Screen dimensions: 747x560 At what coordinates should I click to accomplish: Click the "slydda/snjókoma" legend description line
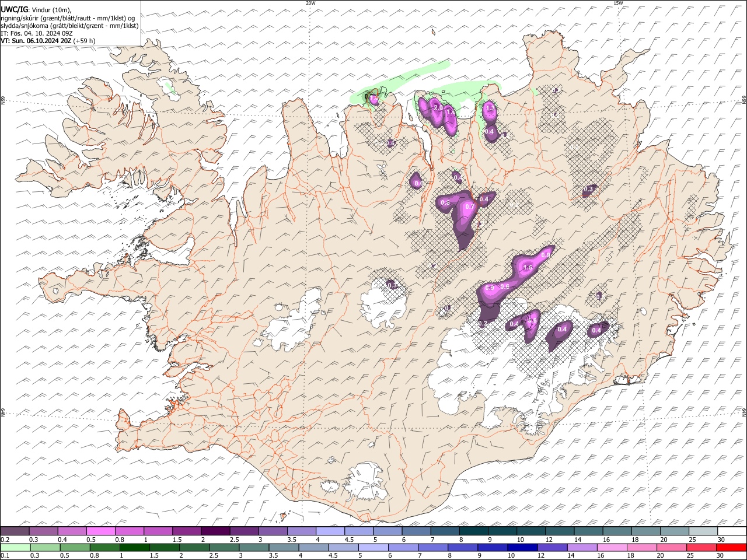pos(69,25)
